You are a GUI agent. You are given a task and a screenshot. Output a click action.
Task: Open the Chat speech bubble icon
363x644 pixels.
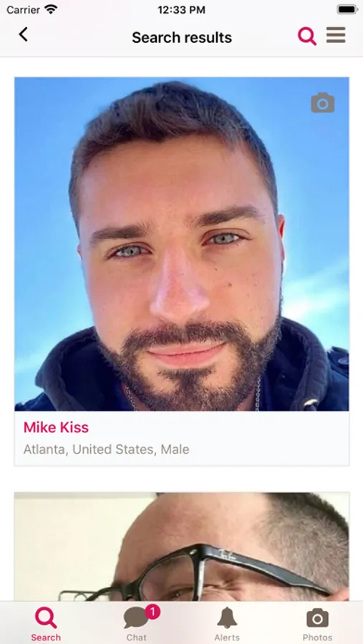click(136, 619)
